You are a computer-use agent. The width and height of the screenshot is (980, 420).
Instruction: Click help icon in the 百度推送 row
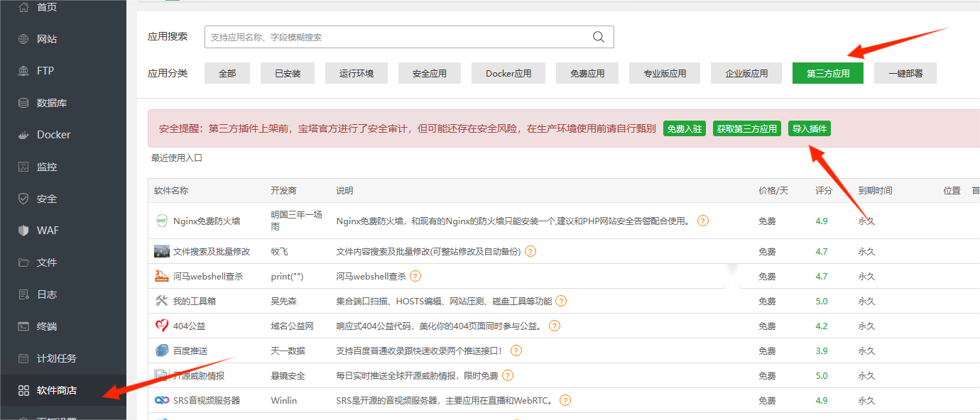[x=516, y=350]
